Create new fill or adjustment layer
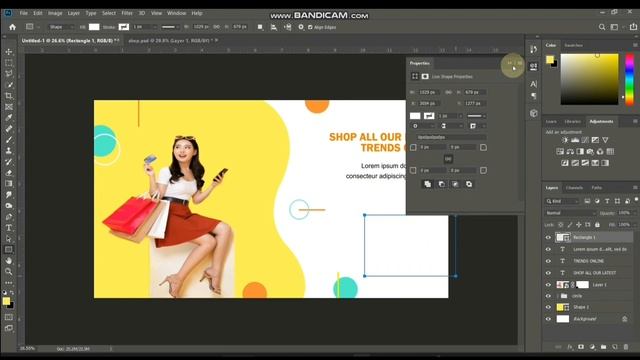Screen dimensions: 640x360 (592, 347)
